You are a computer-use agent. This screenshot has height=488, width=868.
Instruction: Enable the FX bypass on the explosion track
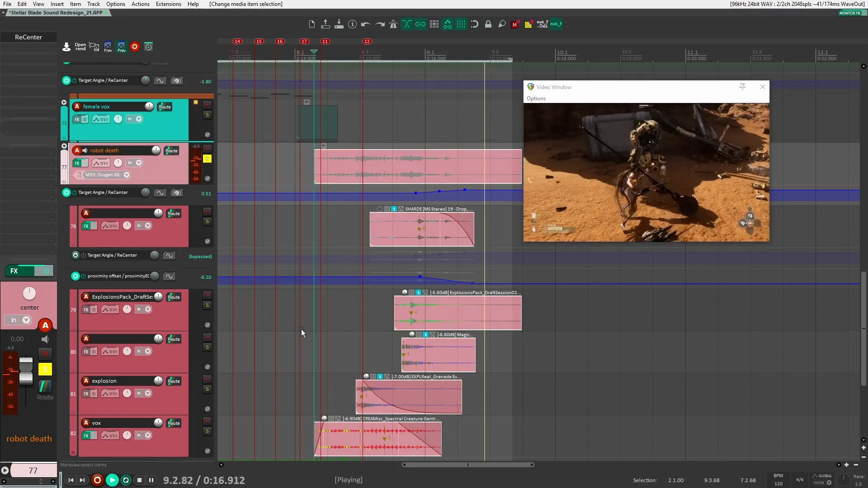pyautogui.click(x=94, y=393)
